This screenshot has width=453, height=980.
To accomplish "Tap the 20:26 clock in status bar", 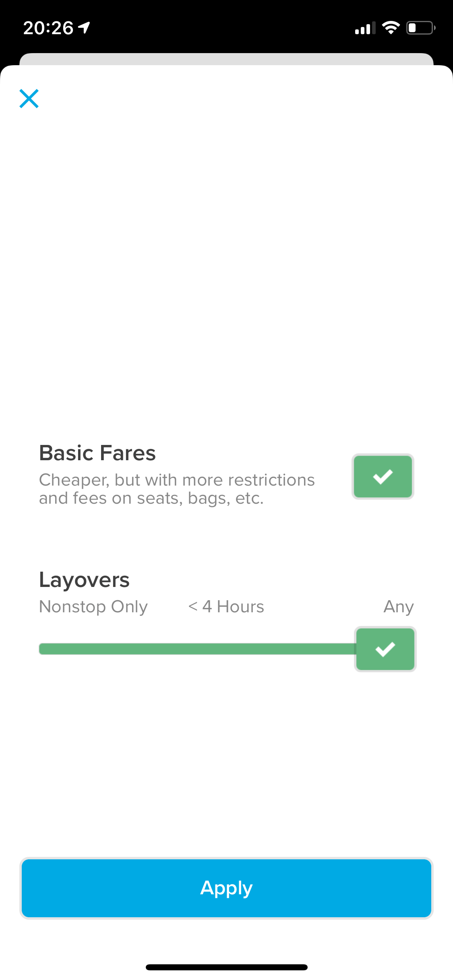I will click(x=48, y=28).
